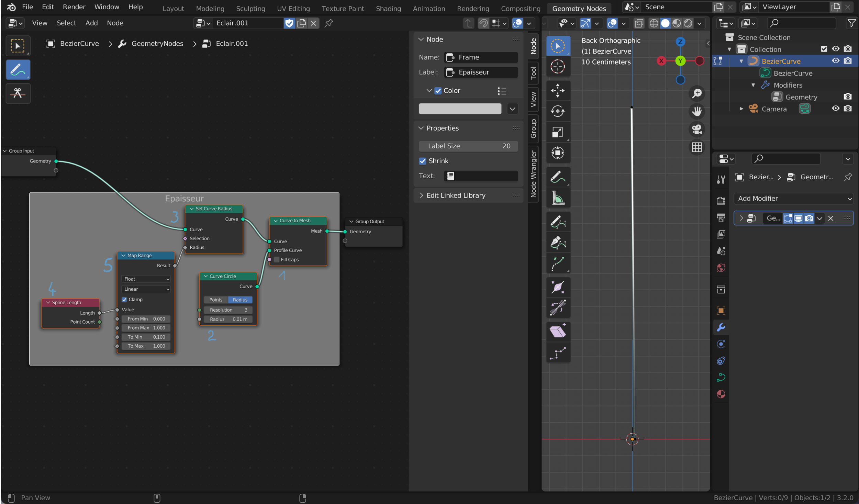This screenshot has width=859, height=504.
Task: Pin the Eclair.001 node tree
Action: click(x=328, y=23)
